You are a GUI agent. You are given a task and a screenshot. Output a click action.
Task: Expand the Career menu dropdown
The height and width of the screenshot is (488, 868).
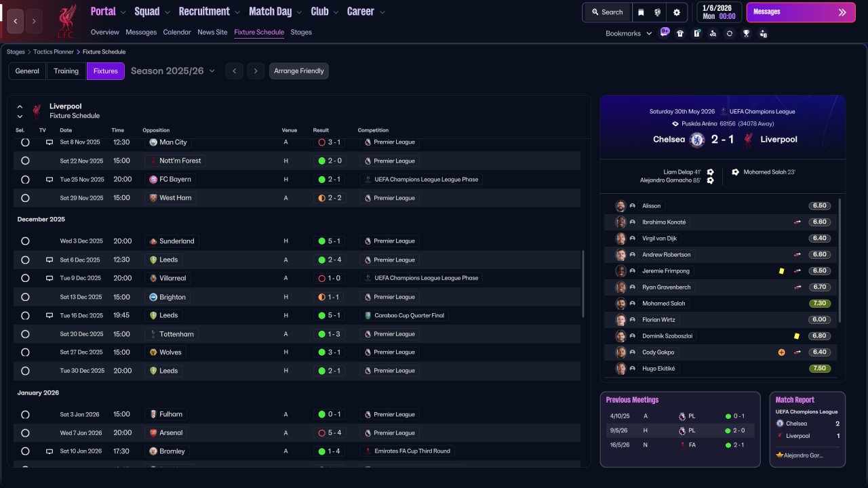click(382, 12)
